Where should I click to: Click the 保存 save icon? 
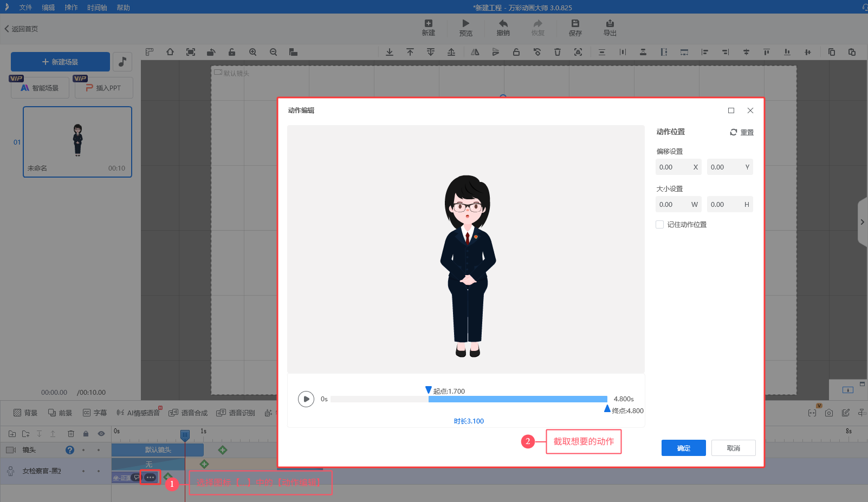tap(575, 23)
